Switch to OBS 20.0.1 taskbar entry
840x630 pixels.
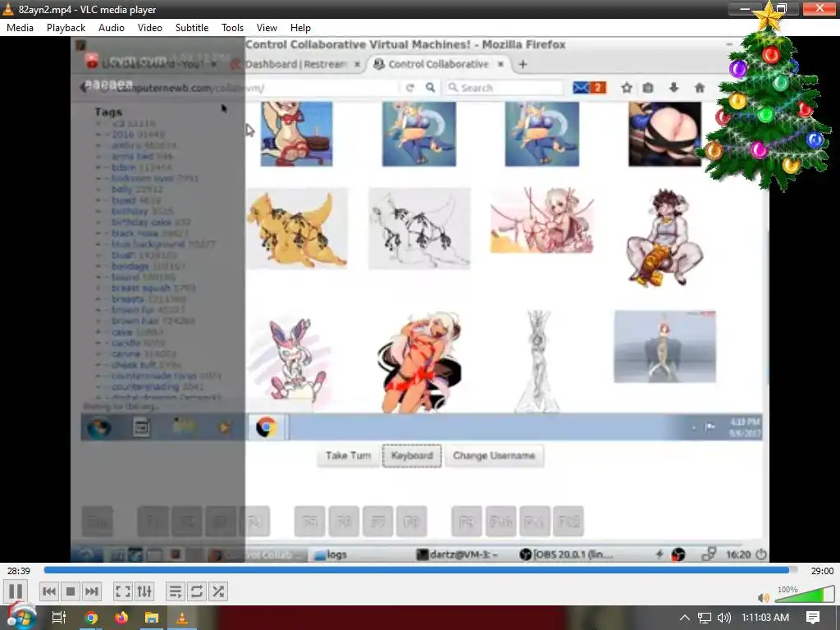pos(566,555)
